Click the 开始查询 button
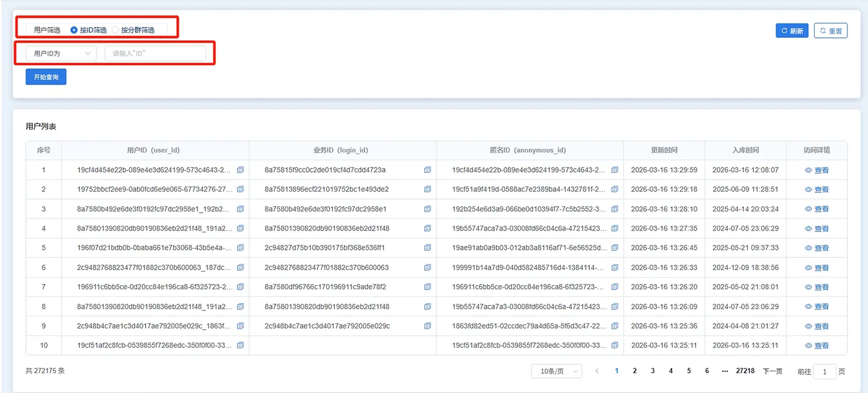Screen dimensions: 868x393 [46, 77]
